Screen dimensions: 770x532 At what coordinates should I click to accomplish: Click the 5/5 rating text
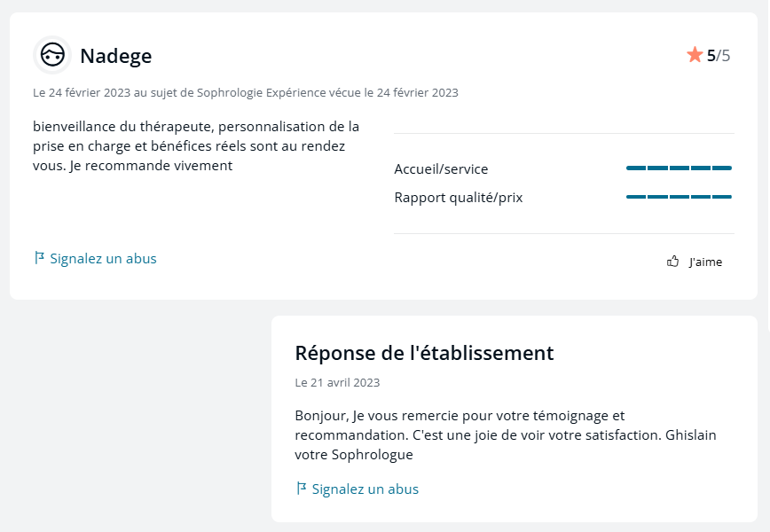720,54
